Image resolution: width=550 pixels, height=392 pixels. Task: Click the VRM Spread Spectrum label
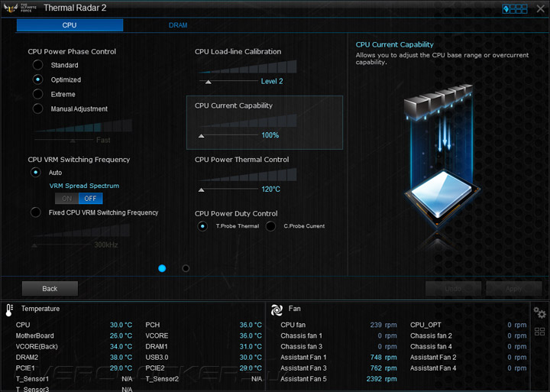(x=84, y=186)
